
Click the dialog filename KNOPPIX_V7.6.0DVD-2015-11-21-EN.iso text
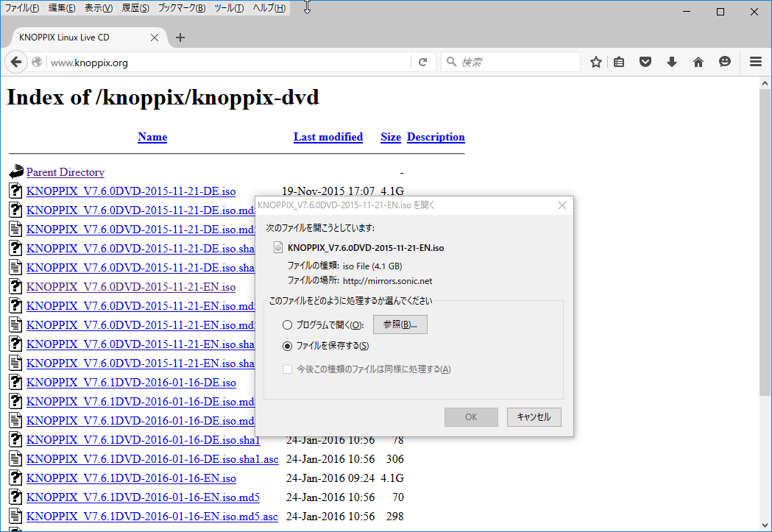[x=366, y=247]
